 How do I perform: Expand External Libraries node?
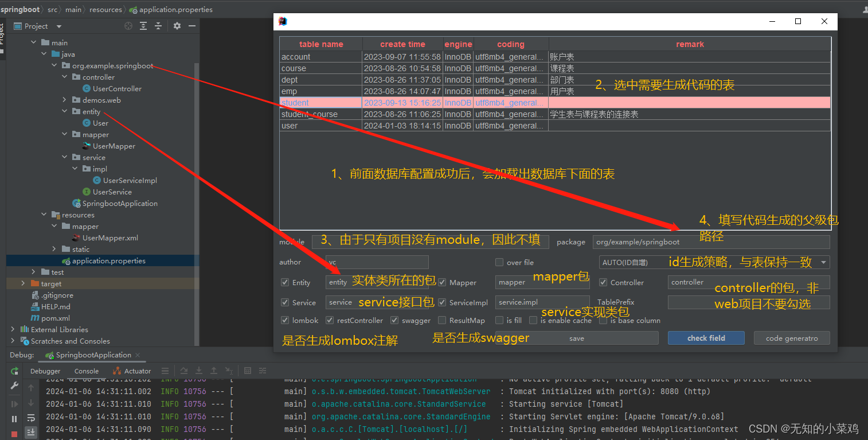pyautogui.click(x=13, y=330)
